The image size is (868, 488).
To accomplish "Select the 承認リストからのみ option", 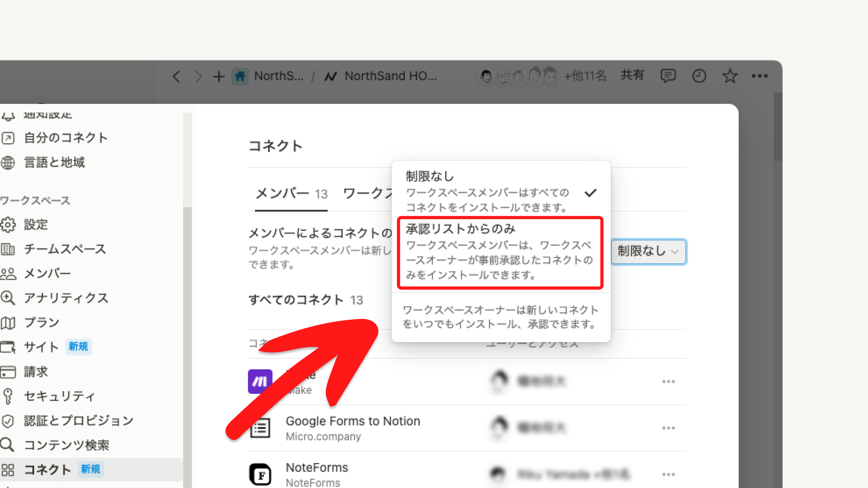I will pyautogui.click(x=500, y=253).
